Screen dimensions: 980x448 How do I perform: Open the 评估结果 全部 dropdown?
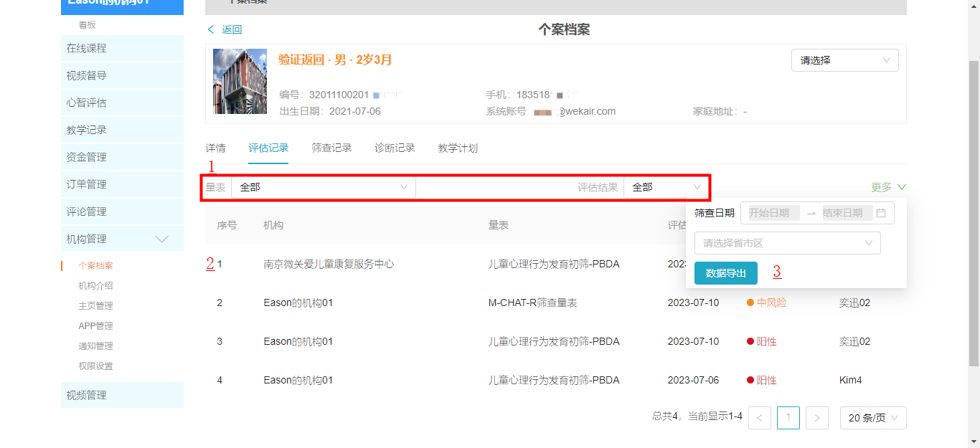click(x=666, y=187)
